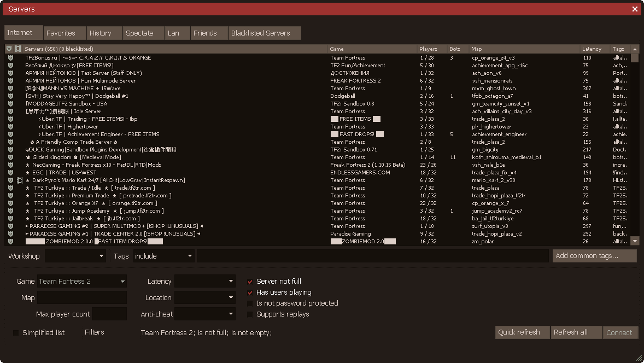Click the shield icon in the column header
The image size is (644, 363).
point(9,49)
